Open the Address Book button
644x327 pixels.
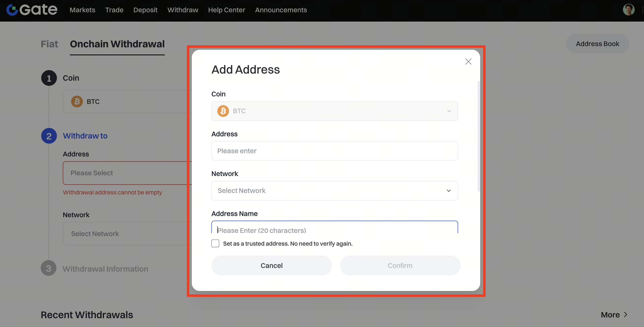597,44
